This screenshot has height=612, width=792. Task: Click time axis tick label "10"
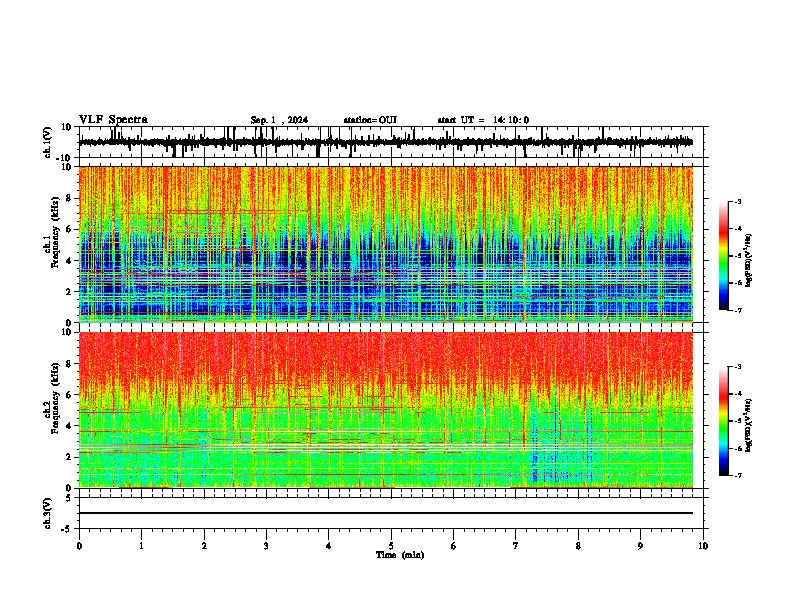703,546
